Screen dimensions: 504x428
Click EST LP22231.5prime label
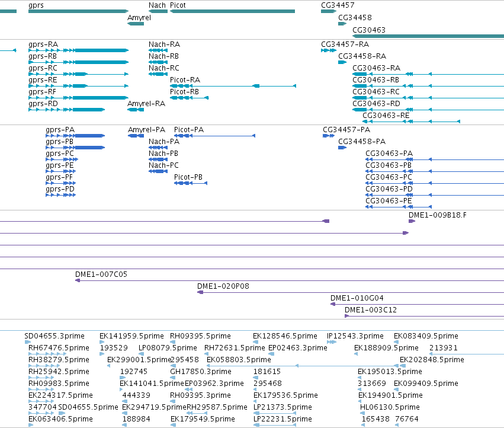pos(283,419)
